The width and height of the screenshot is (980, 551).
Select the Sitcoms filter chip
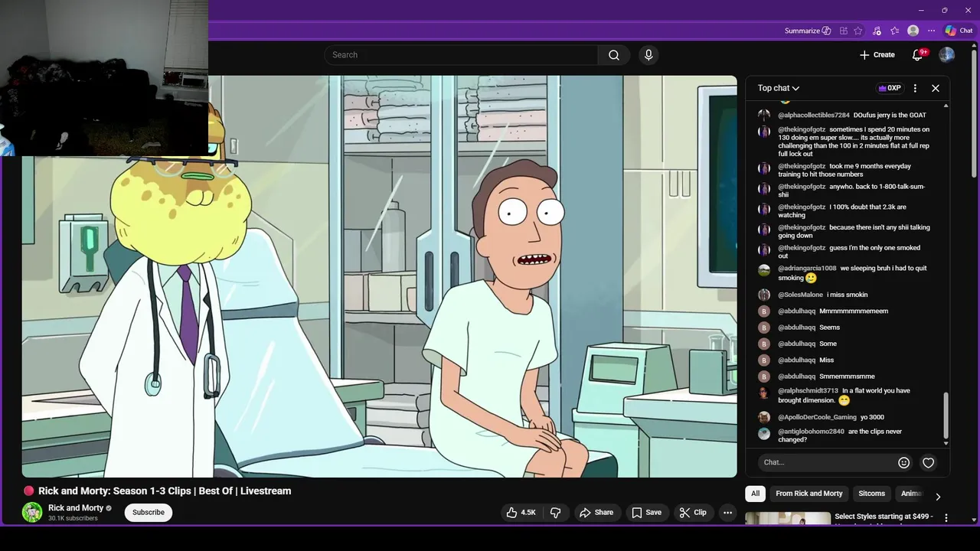[871, 494]
